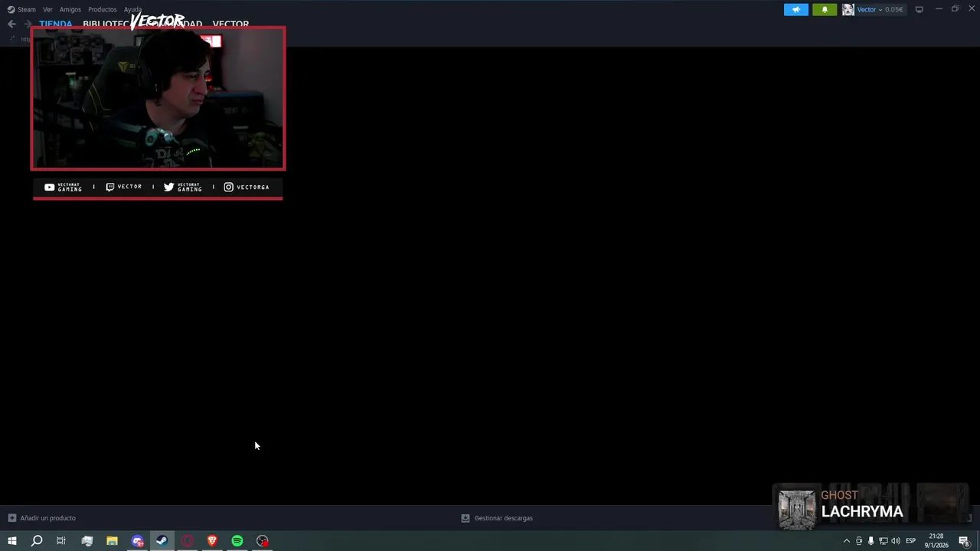The height and width of the screenshot is (551, 980).
Task: Open the Productos menu
Action: click(x=103, y=9)
